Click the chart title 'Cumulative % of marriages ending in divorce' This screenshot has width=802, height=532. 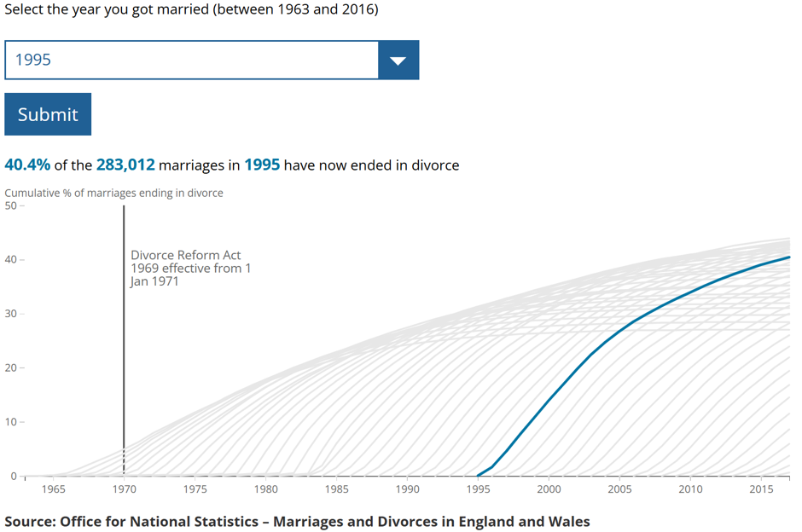pyautogui.click(x=114, y=194)
